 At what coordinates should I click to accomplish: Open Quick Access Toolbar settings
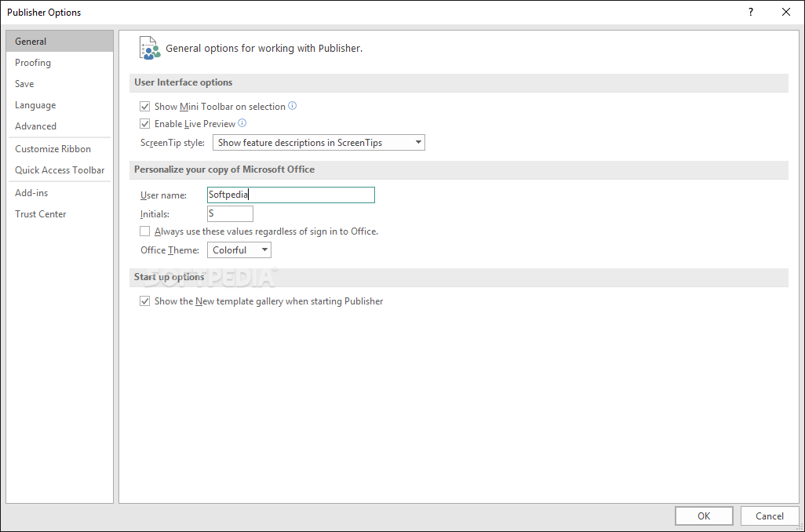point(60,170)
